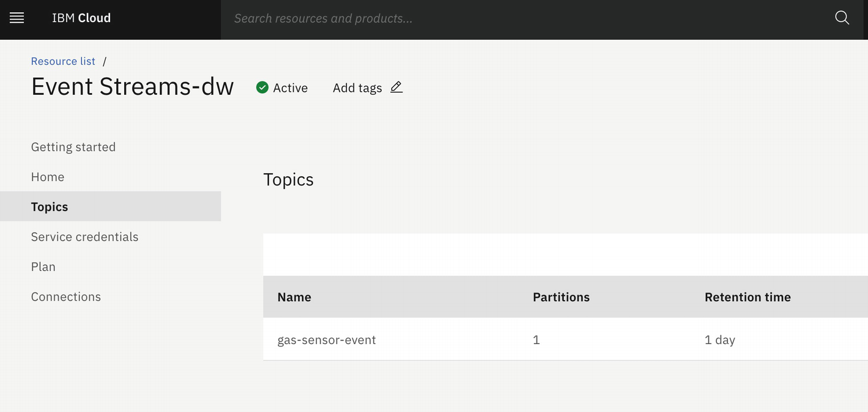Click the Retention time column header
This screenshot has width=868, height=412.
(747, 297)
